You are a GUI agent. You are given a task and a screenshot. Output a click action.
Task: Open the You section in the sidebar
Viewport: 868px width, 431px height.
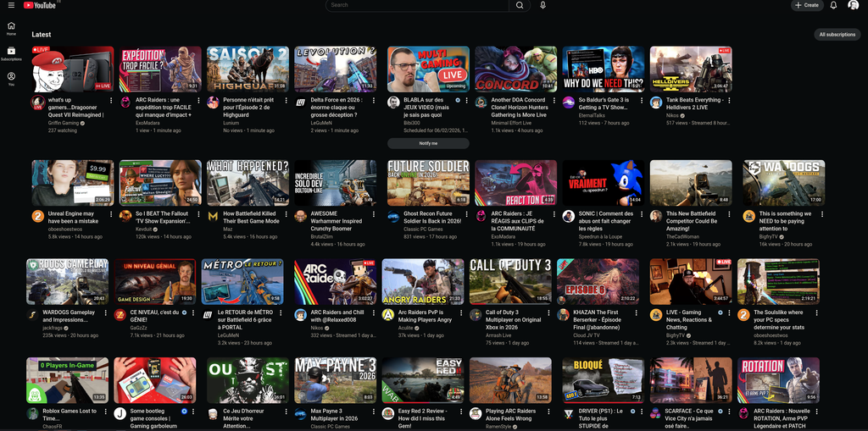[x=11, y=79]
